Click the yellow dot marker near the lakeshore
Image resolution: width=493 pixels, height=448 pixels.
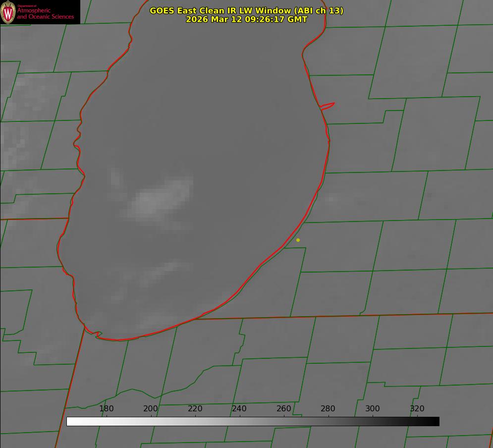coord(298,240)
